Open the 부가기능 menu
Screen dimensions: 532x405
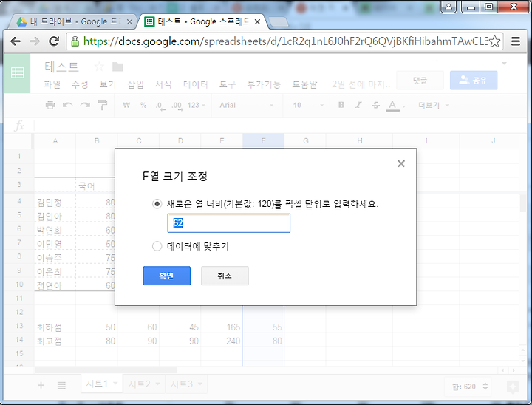(264, 84)
